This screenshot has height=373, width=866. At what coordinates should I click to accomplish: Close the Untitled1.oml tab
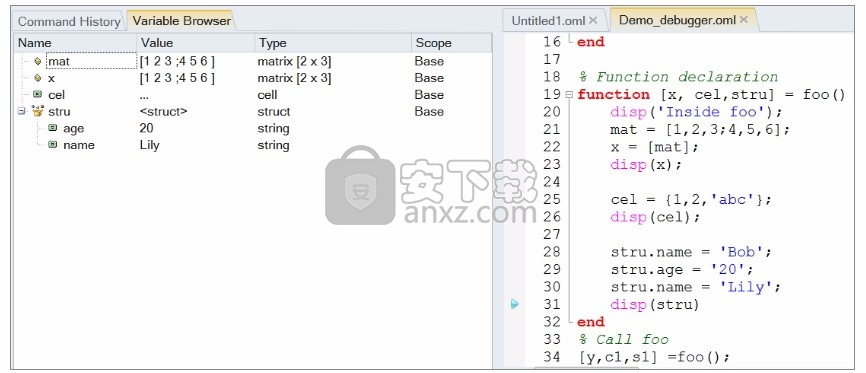[593, 20]
